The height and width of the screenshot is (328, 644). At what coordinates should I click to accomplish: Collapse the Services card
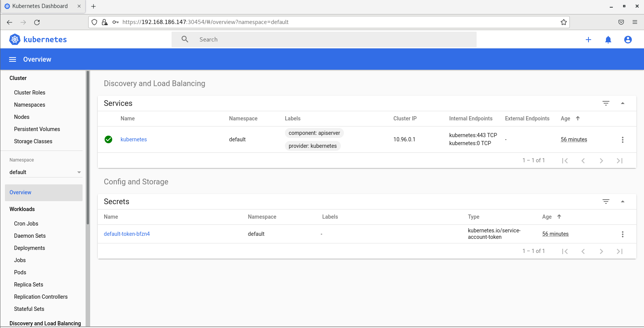tap(622, 103)
